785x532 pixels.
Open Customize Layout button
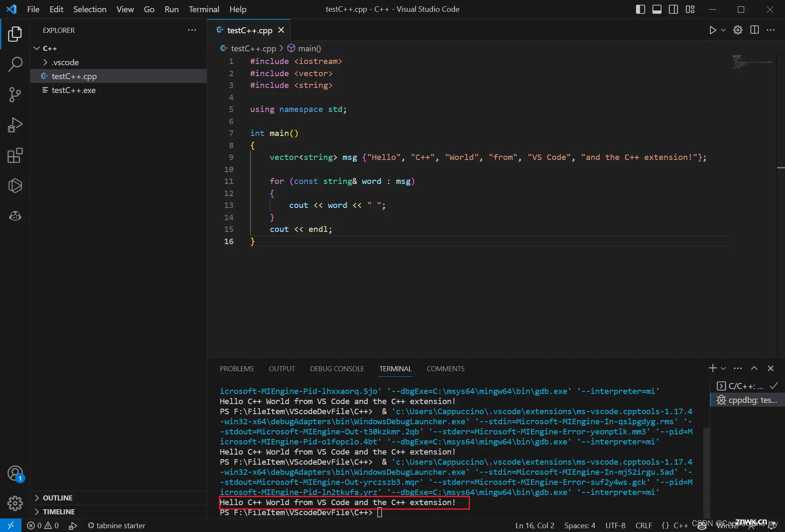pyautogui.click(x=690, y=9)
